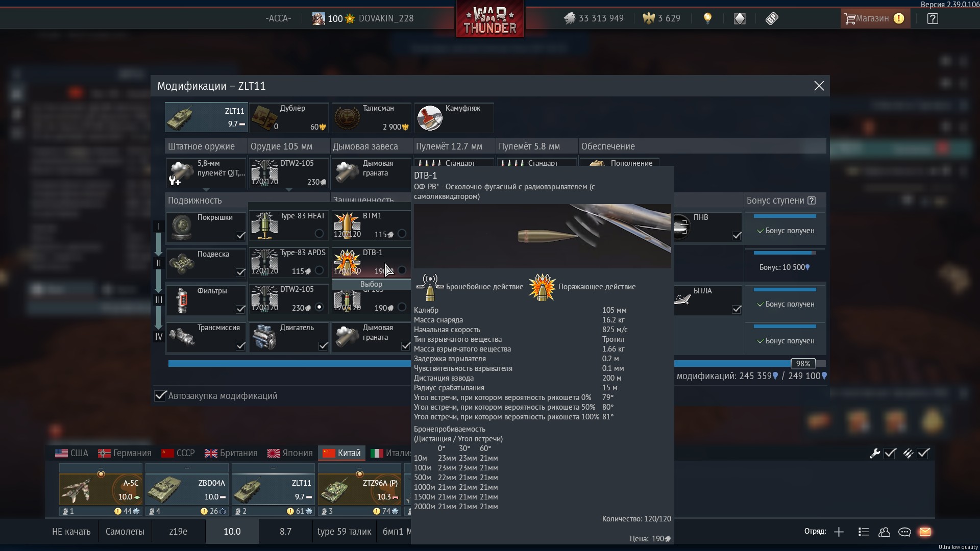The width and height of the screenshot is (980, 551).
Task: Toggle the ПНВ night vision checkbox
Action: [737, 236]
